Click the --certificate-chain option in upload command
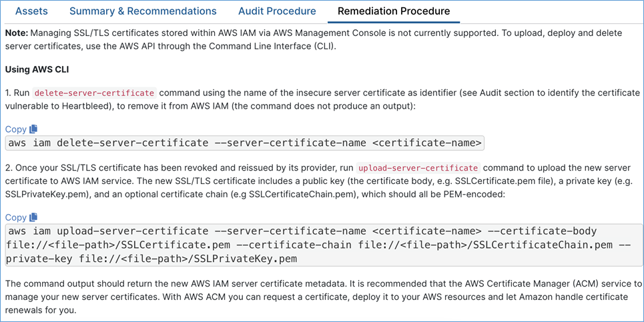644x322 pixels. point(300,245)
